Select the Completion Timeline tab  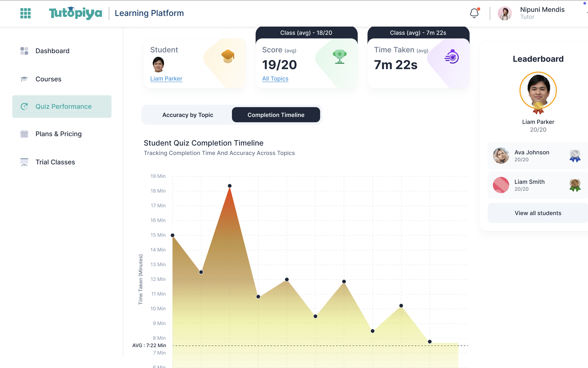pos(276,115)
